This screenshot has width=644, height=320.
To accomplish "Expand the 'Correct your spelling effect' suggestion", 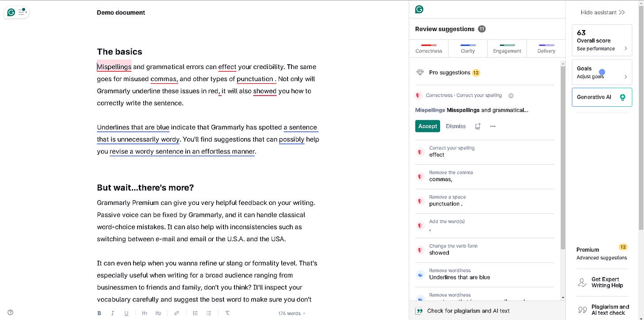I will pos(484,152).
